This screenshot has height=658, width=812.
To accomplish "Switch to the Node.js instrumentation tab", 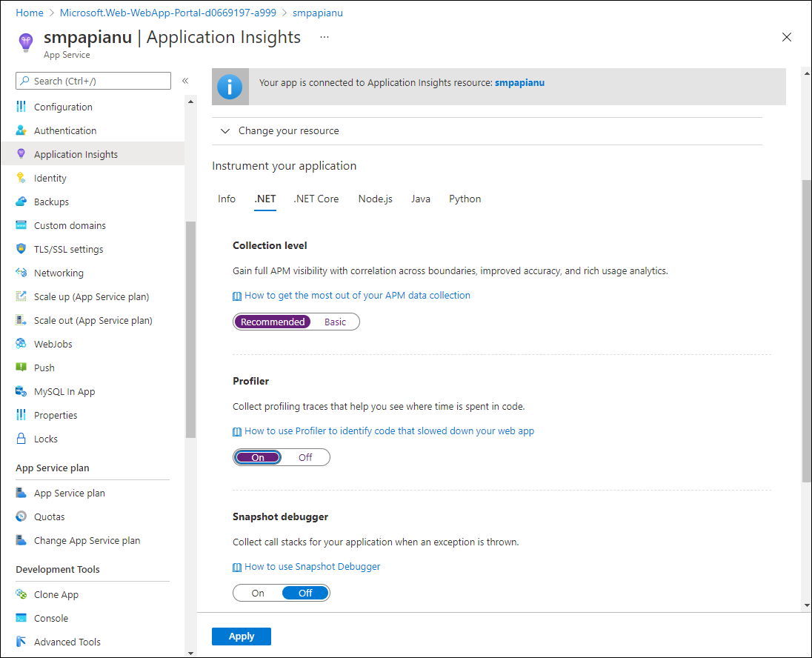I will coord(375,199).
